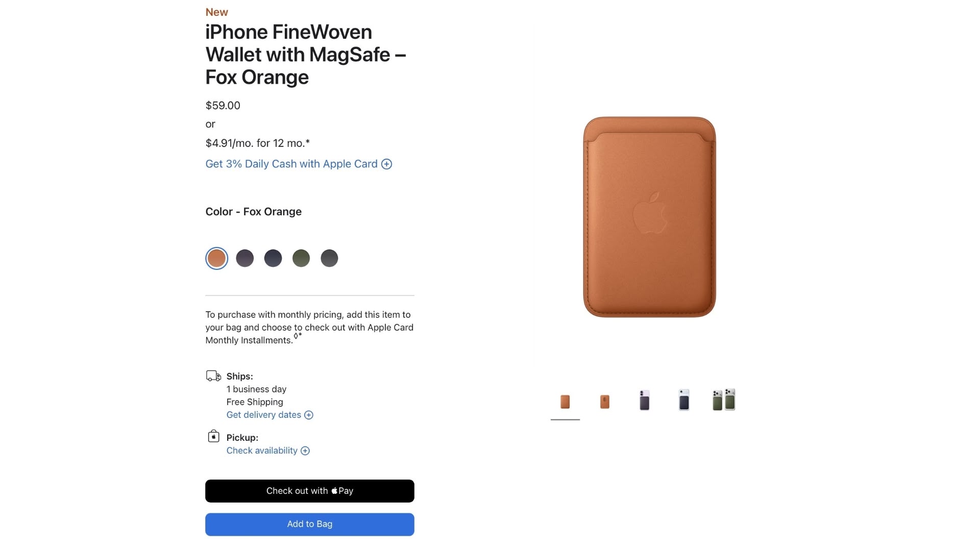Click the Pickup shopping bag icon

tap(213, 437)
